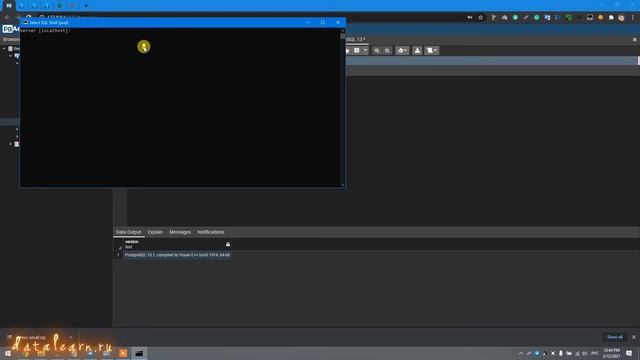Open the Windows Start menu
Viewport: 640px width, 360px height.
[x=8, y=353]
